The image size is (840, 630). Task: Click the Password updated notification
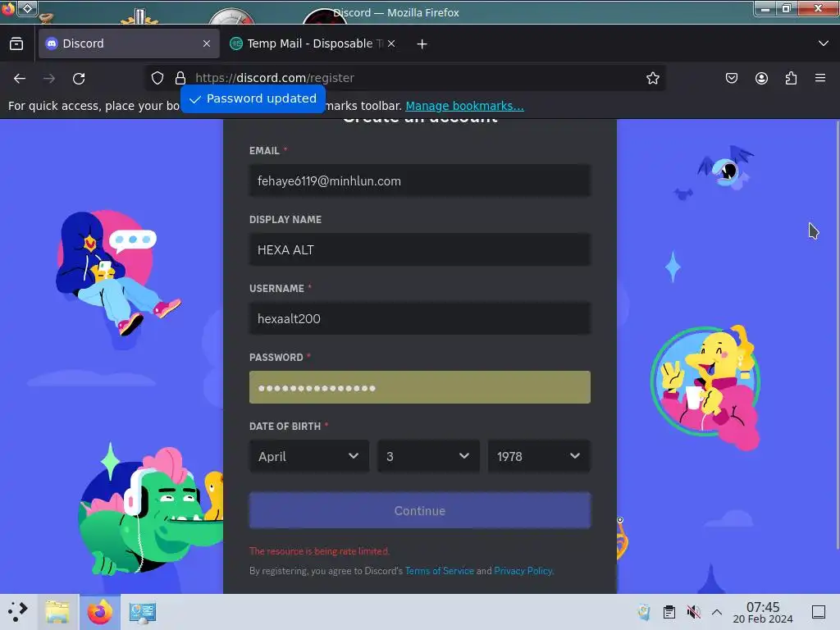coord(253,99)
